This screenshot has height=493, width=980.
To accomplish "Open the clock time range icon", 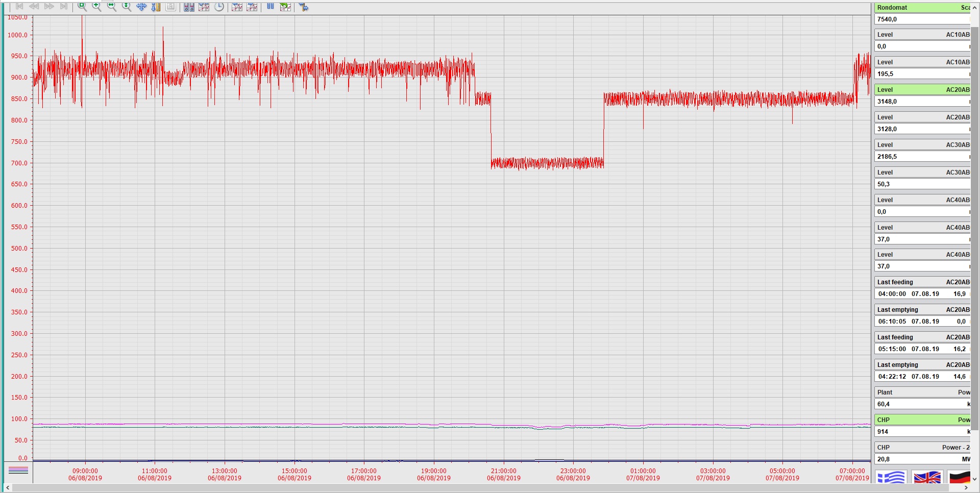I will point(219,7).
